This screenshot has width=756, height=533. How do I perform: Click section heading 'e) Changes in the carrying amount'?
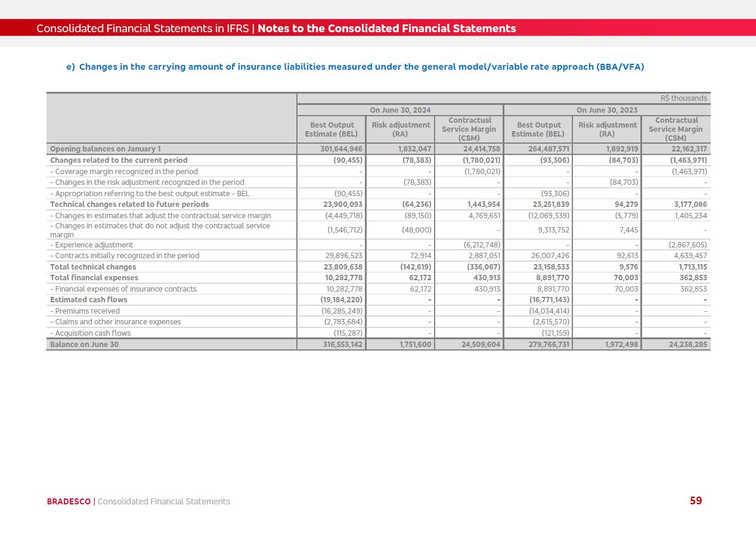(x=355, y=67)
